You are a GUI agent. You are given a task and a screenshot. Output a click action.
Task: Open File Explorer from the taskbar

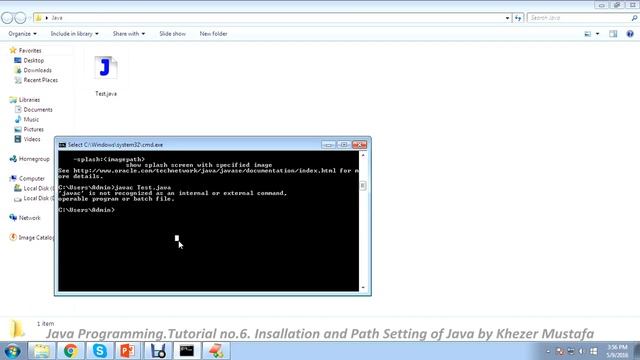[42, 351]
